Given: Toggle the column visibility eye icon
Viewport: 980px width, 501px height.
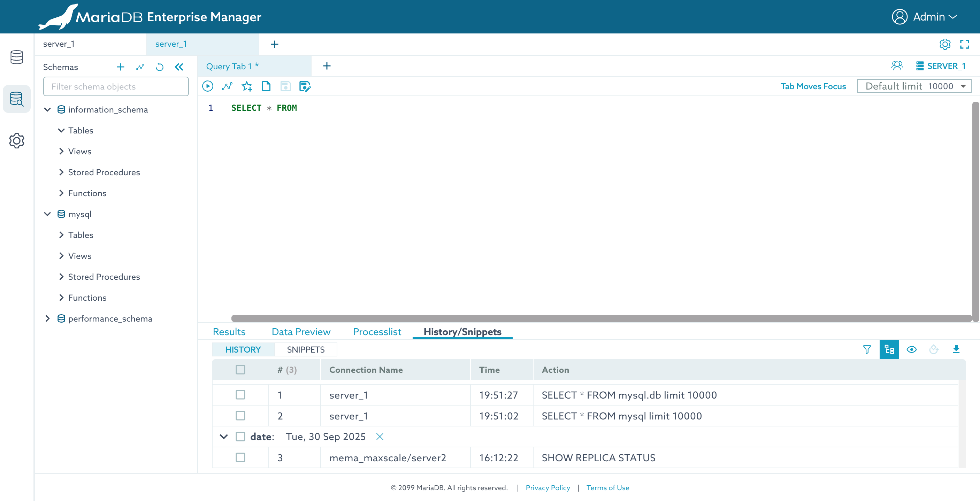Looking at the screenshot, I should [912, 349].
